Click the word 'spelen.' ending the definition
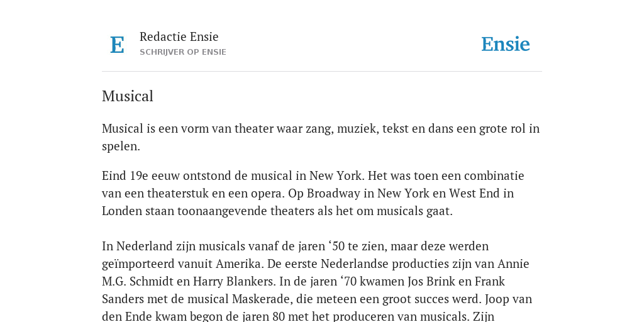The width and height of the screenshot is (644, 322). coord(121,147)
